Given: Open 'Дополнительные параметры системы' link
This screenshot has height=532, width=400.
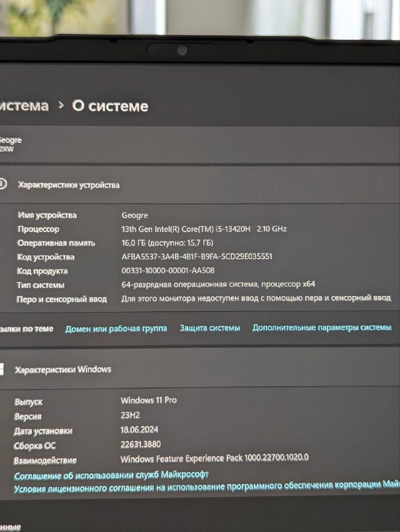Looking at the screenshot, I should click(x=322, y=327).
